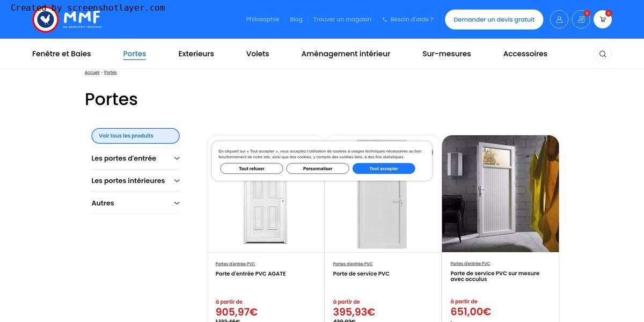Open the shopping cart icon
644x322 pixels.
[x=603, y=19]
